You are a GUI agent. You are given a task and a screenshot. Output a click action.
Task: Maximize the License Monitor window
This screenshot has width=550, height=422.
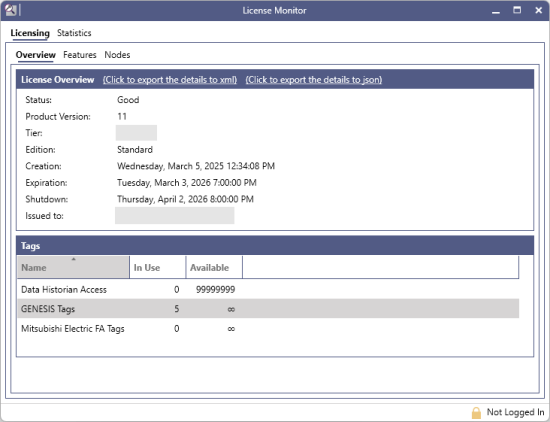[x=517, y=10]
